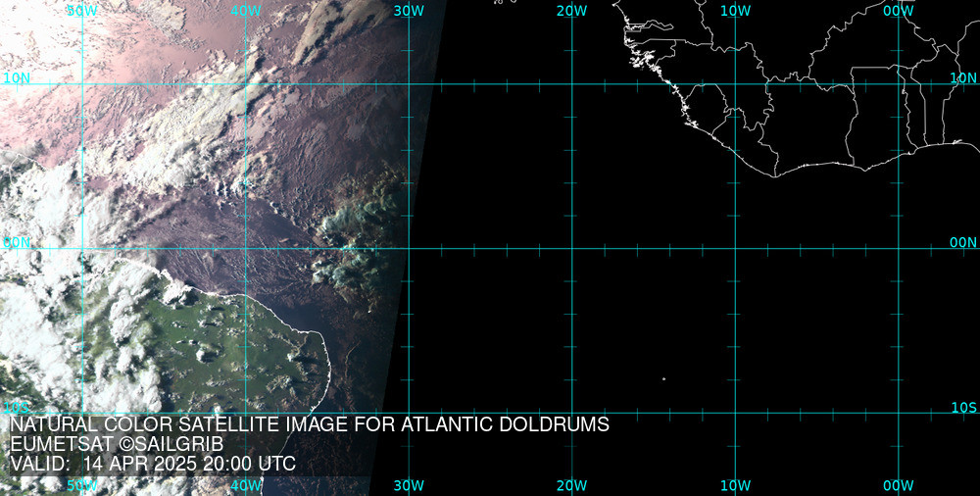Select the 10W label along the bottom edge
The height and width of the screenshot is (496, 980).
(x=735, y=485)
